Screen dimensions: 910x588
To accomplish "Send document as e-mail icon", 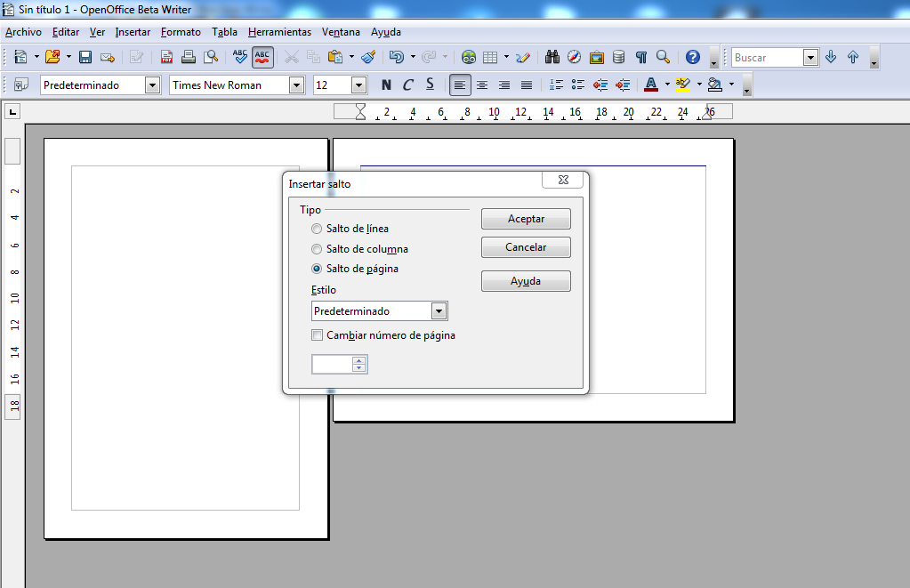I will pos(108,57).
